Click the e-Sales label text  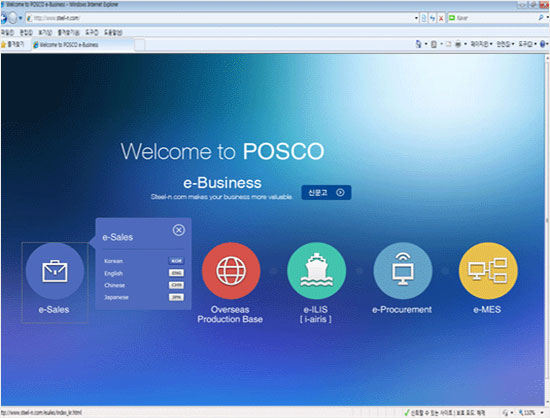[x=54, y=310]
